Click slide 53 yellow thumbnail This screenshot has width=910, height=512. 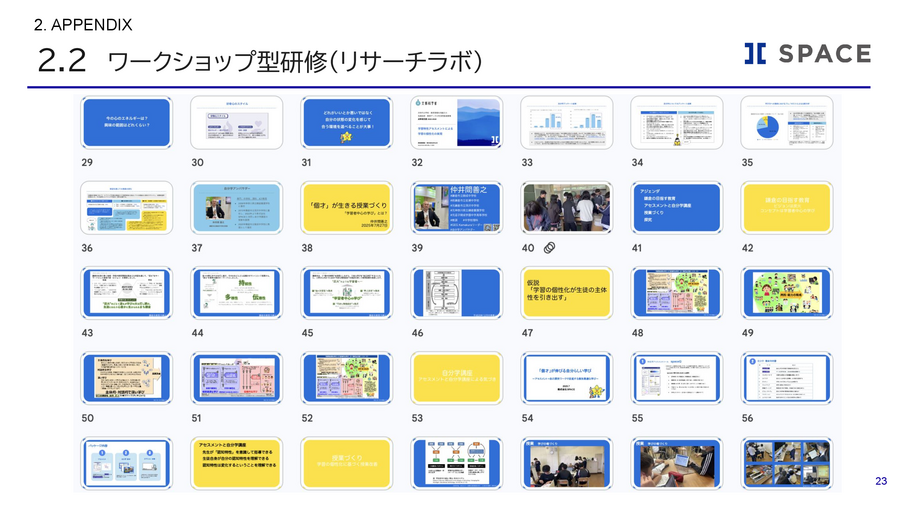[457, 378]
